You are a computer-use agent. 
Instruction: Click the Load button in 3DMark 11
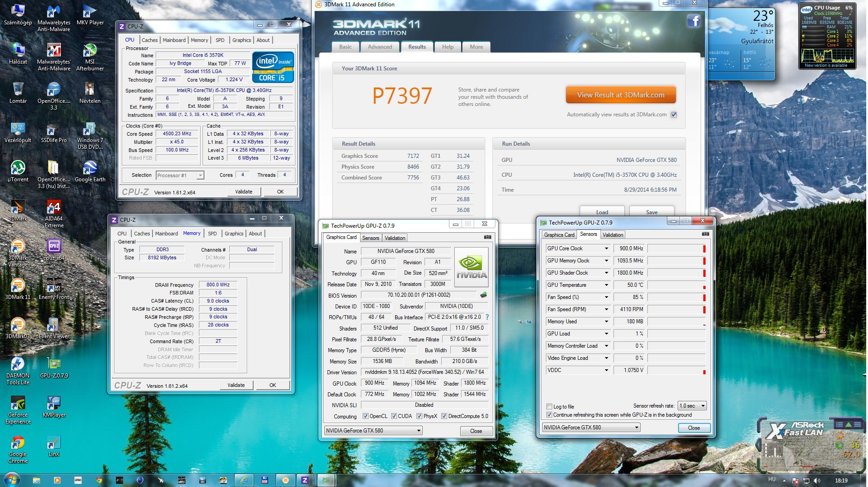tap(602, 211)
